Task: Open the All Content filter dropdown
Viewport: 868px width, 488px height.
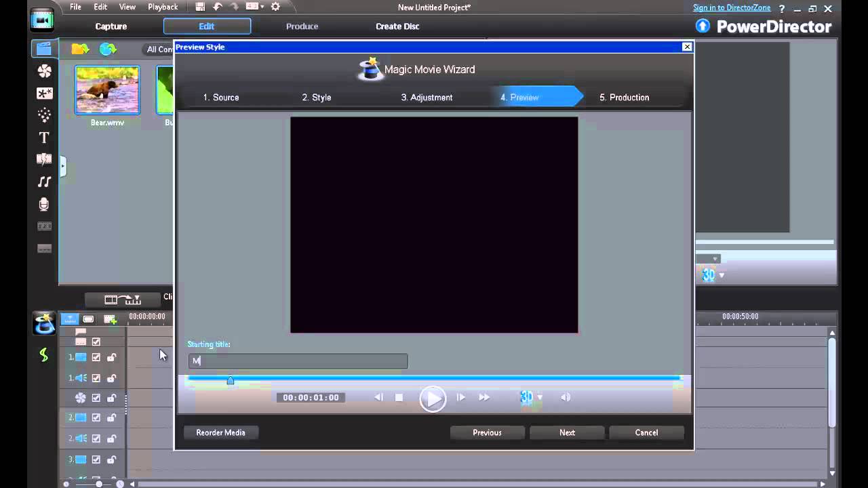Action: [x=159, y=49]
